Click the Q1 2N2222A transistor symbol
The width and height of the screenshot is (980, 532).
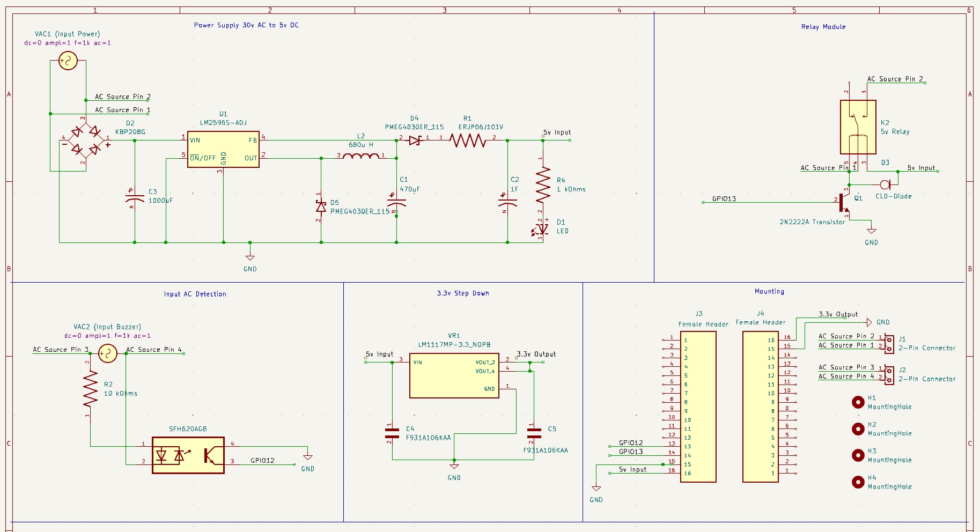tap(844, 203)
